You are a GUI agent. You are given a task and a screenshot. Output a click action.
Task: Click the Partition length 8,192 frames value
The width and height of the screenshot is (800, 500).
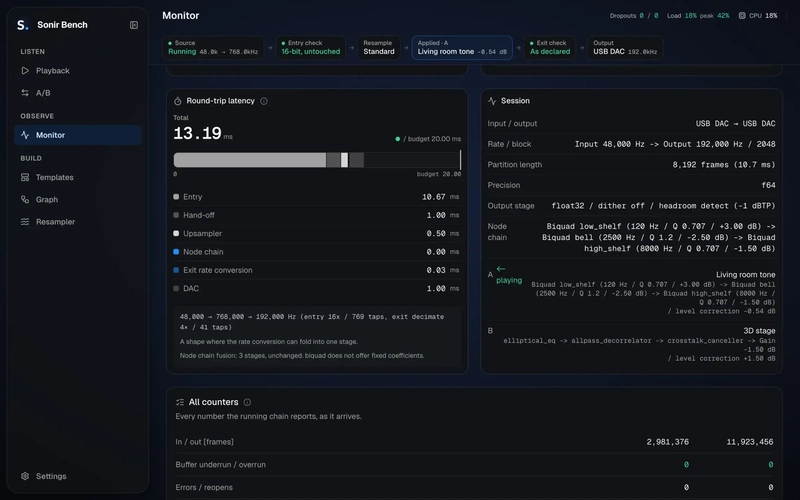(x=723, y=164)
